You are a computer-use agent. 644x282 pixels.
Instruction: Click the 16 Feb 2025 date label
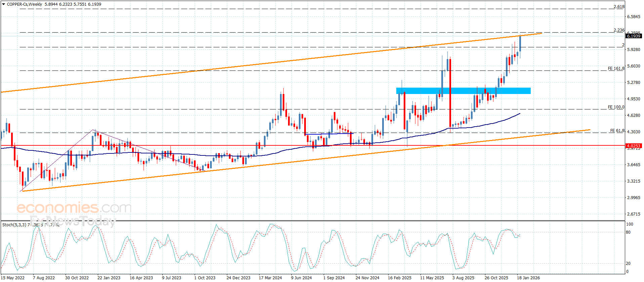[399, 278]
